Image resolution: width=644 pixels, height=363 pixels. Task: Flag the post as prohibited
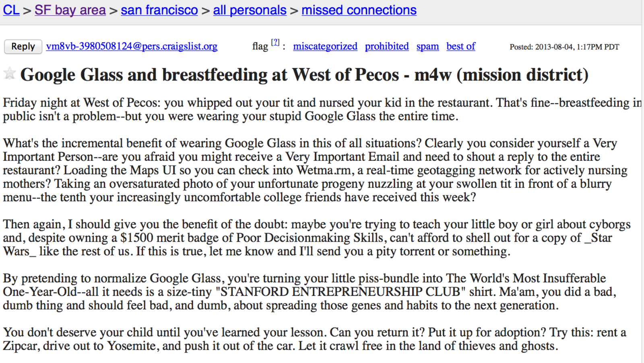(x=387, y=47)
